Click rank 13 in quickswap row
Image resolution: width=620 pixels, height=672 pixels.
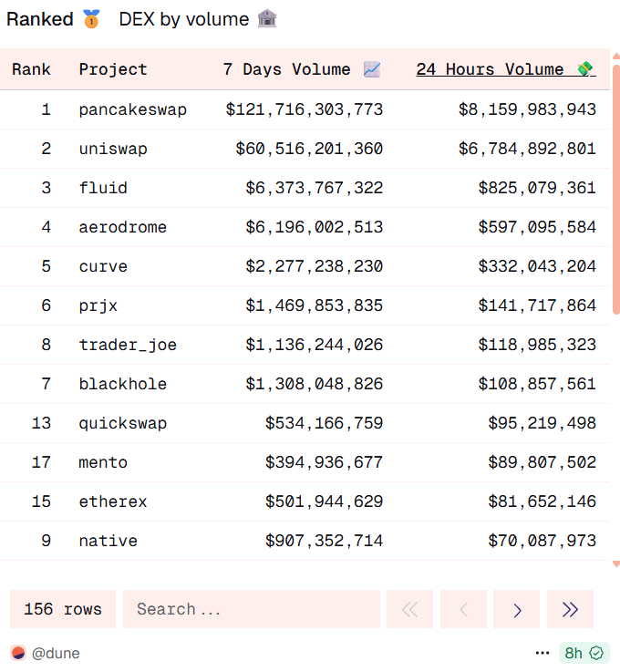click(41, 423)
